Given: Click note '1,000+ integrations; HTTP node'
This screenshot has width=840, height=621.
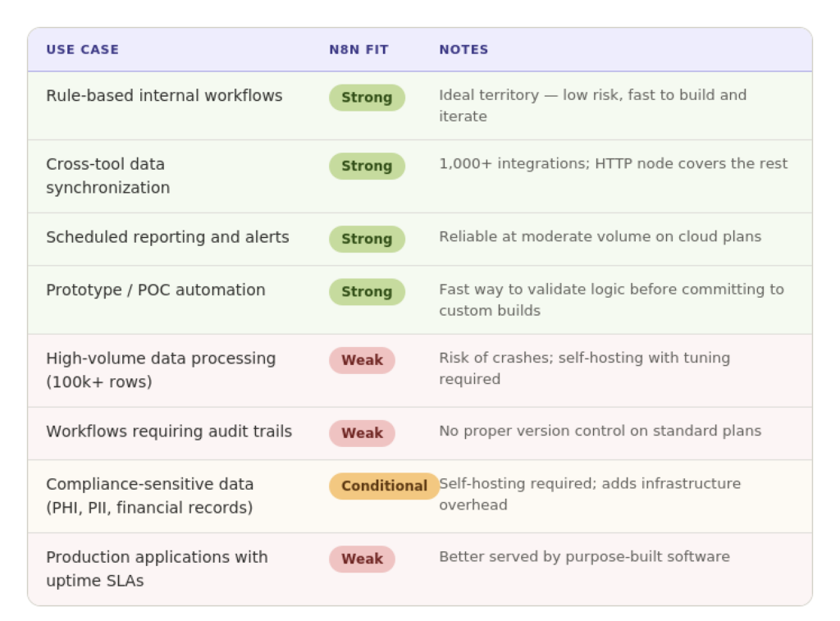Looking at the screenshot, I should pyautogui.click(x=613, y=163).
